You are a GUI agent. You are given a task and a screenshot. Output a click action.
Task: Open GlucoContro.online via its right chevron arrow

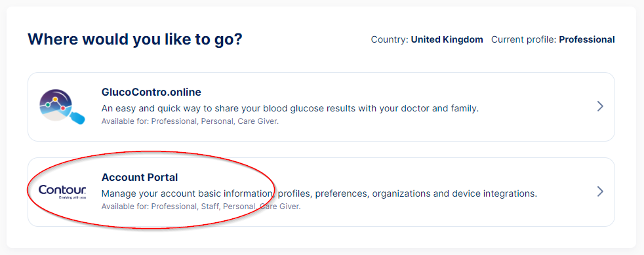(x=600, y=107)
